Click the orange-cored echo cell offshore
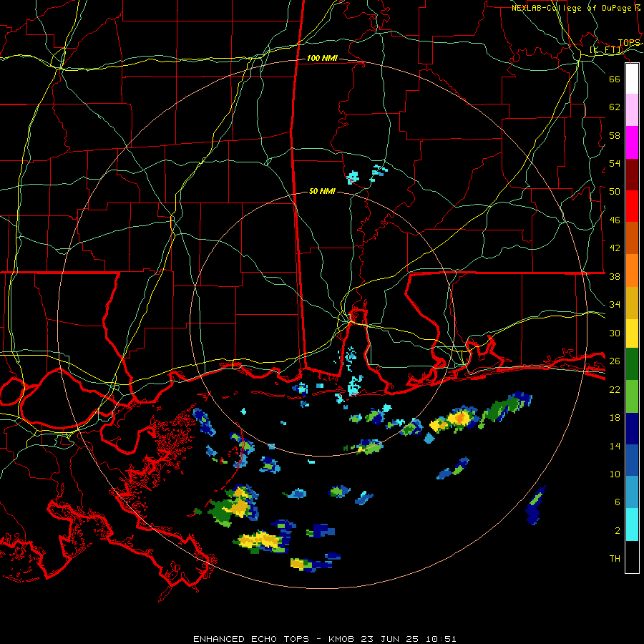Image resolution: width=644 pixels, height=644 pixels. (459, 418)
